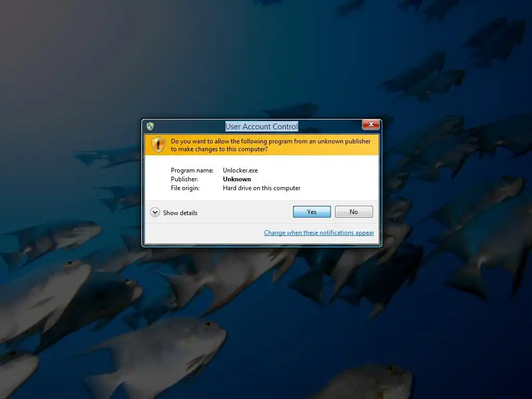Image resolution: width=532 pixels, height=399 pixels.
Task: Expand the Show details chevron
Action: [x=155, y=212]
